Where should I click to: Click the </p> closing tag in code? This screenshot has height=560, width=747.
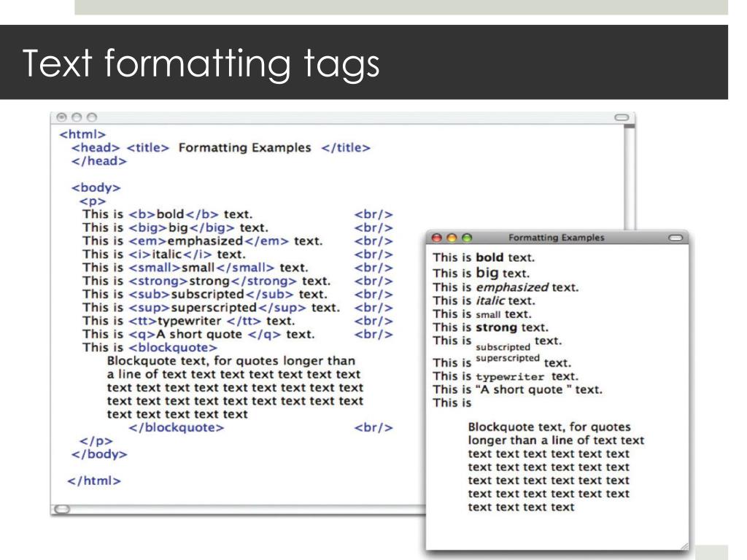coord(96,441)
